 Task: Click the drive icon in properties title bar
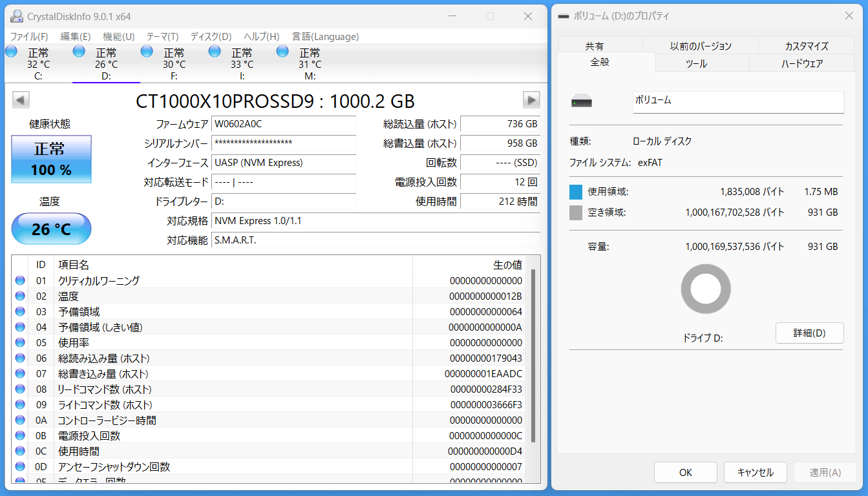pos(564,16)
